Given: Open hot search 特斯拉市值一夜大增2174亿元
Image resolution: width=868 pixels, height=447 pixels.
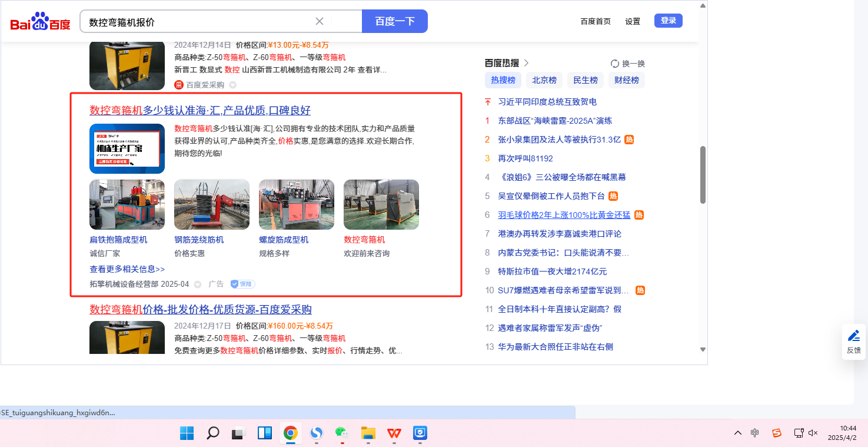Looking at the screenshot, I should 553,271.
